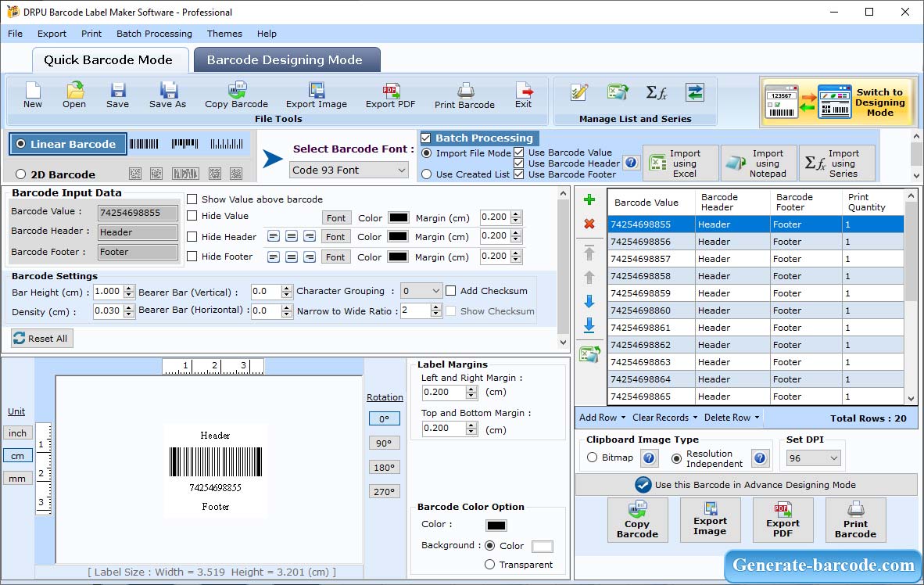Screen dimensions: 924x585
Task: Click the swap arrows icon in Manage List
Action: 695,92
